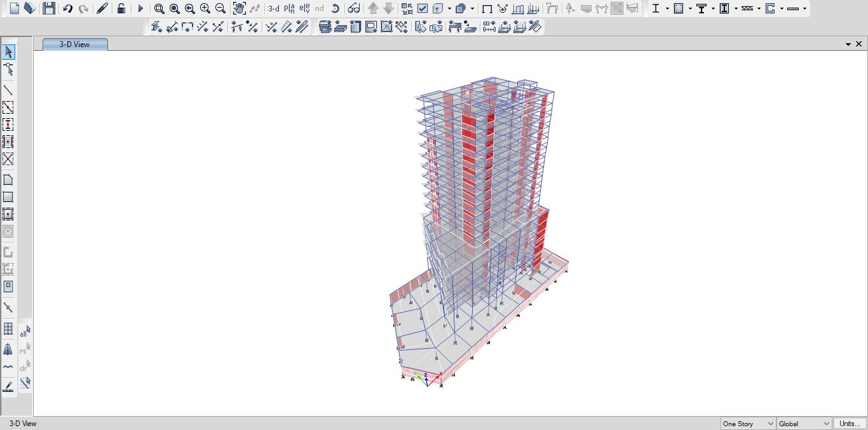Click Clear Selection 'clr' button
868x430 pixels.
(25, 366)
